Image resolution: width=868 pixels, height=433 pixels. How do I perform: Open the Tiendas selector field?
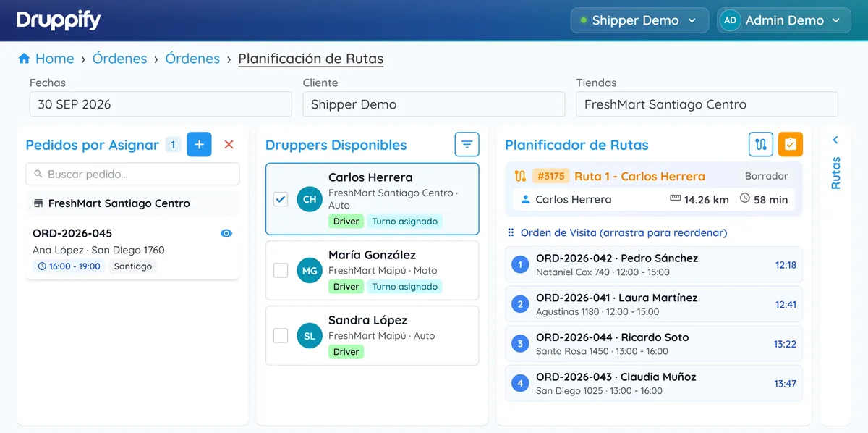coord(707,104)
